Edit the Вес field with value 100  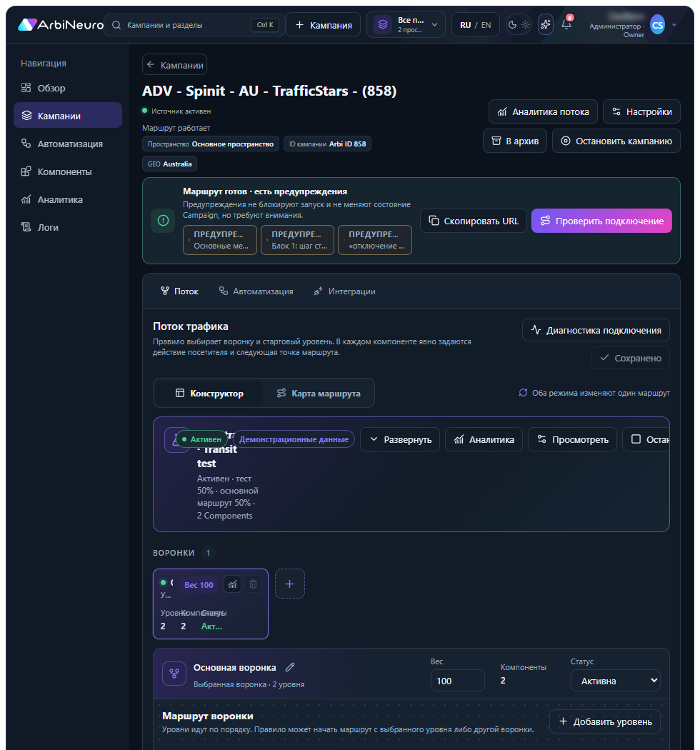point(457,681)
